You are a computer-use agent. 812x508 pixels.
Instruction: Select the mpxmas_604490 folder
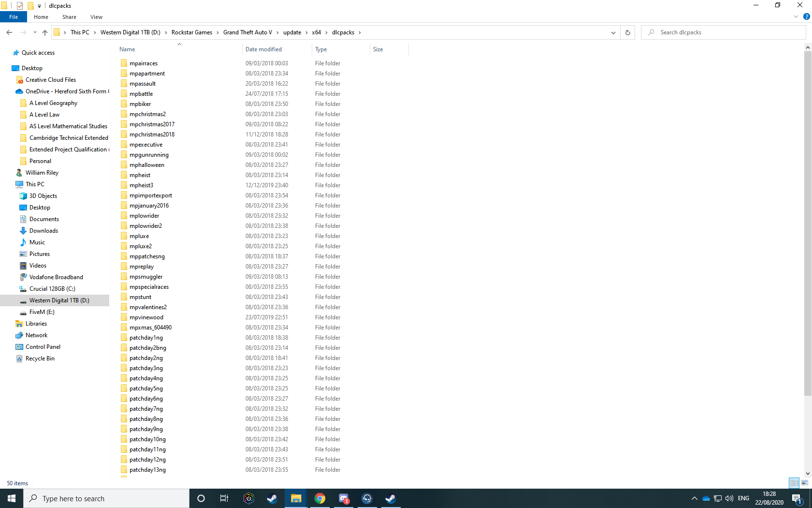[150, 328]
